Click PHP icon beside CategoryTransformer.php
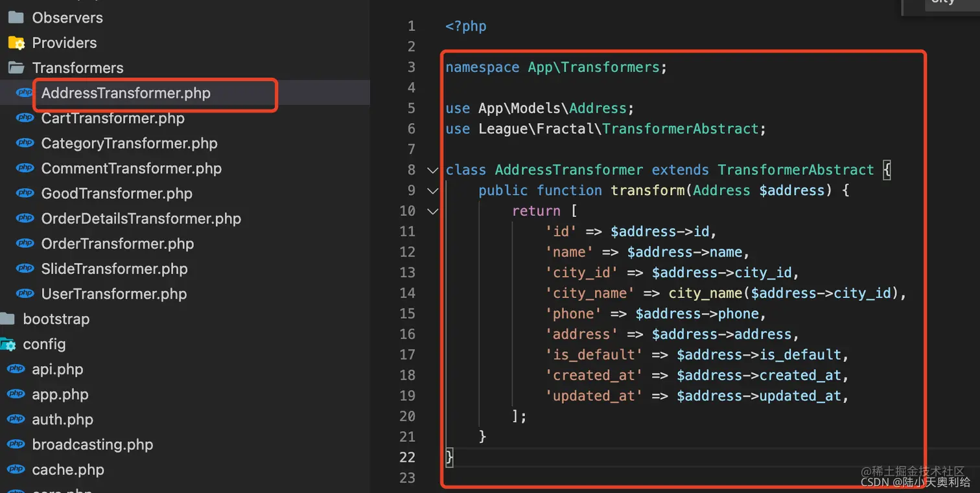The width and height of the screenshot is (980, 493). click(25, 143)
